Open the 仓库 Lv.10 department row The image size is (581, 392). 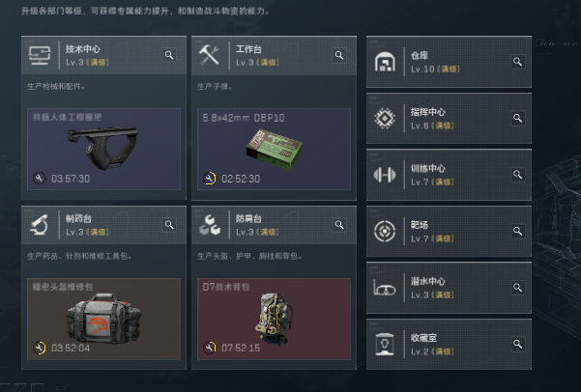click(x=449, y=62)
